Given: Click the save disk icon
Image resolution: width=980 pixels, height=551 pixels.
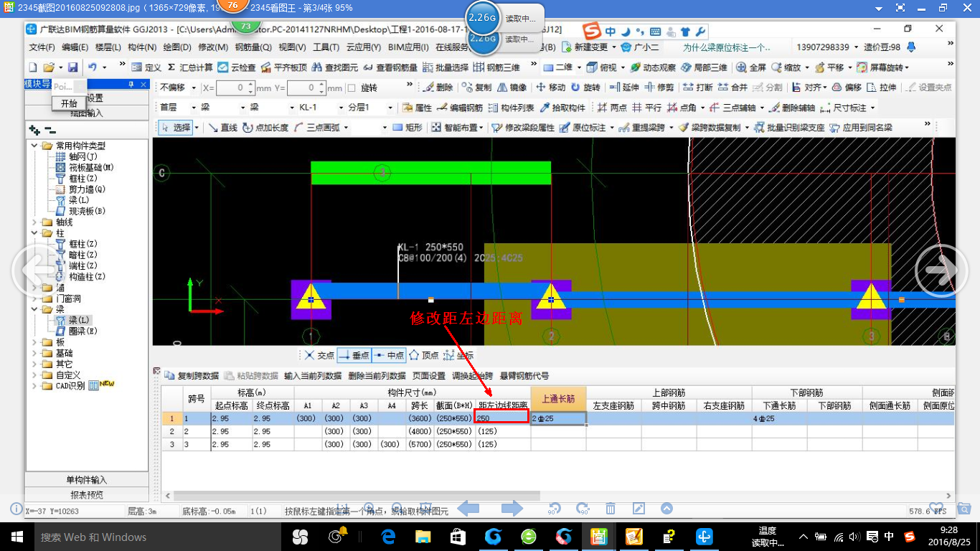Looking at the screenshot, I should point(72,67).
